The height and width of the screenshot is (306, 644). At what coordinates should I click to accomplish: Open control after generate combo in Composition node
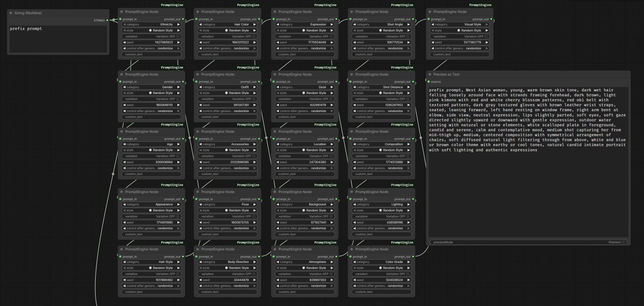[x=382, y=168]
